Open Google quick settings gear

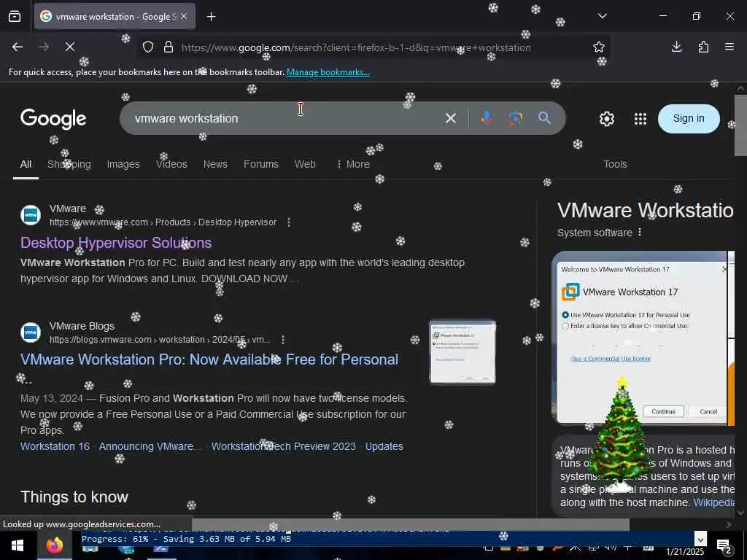[x=606, y=119]
